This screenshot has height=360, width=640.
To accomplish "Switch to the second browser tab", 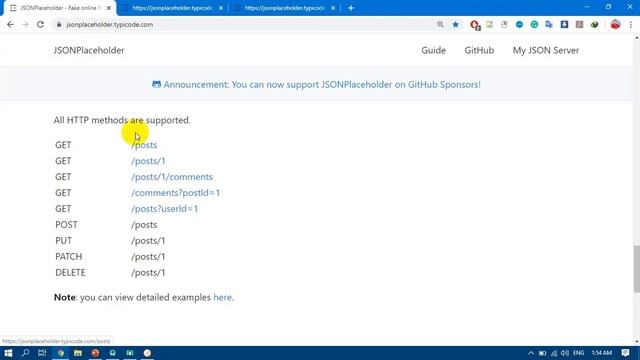I will [173, 8].
